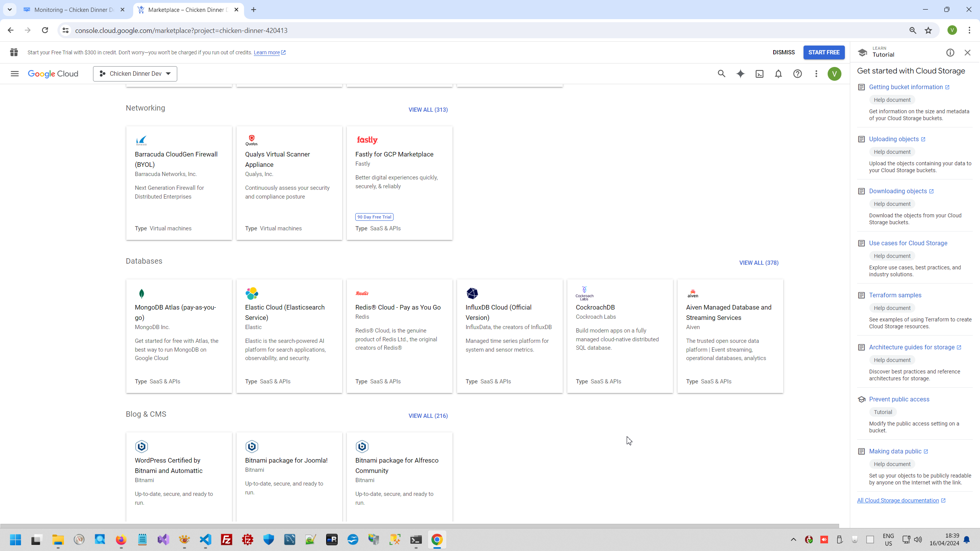Click the START FREE button
Image resolution: width=980 pixels, height=551 pixels.
pos(824,52)
